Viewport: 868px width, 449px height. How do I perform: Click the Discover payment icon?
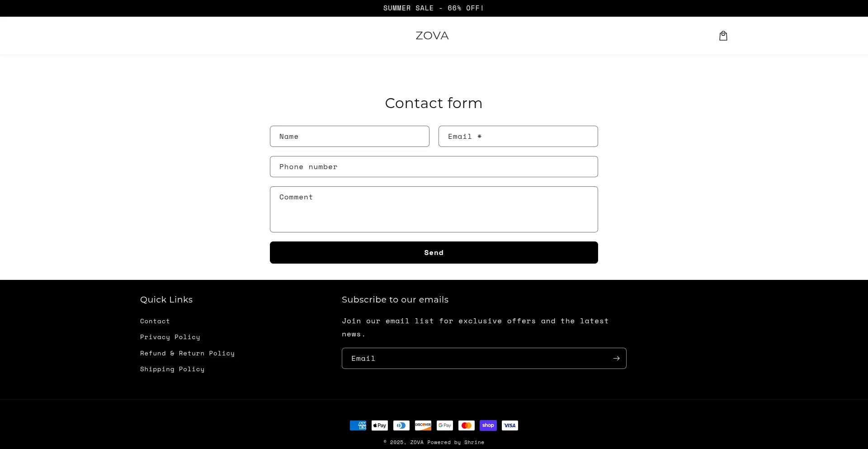tap(423, 425)
